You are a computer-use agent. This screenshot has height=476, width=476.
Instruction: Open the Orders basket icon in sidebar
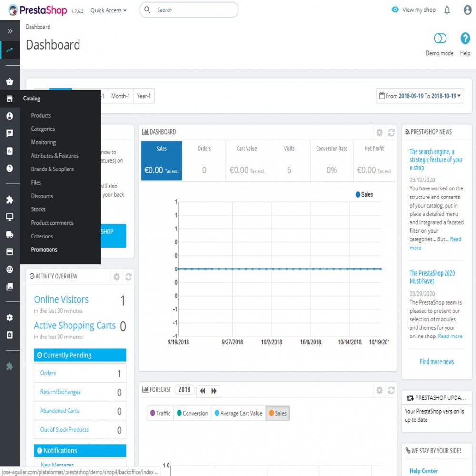pos(10,81)
